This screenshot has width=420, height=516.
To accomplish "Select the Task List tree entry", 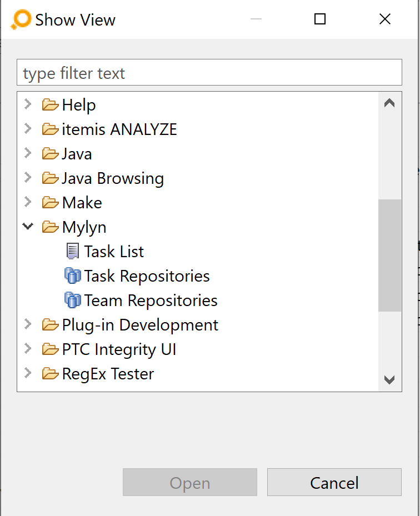I will pos(105,252).
